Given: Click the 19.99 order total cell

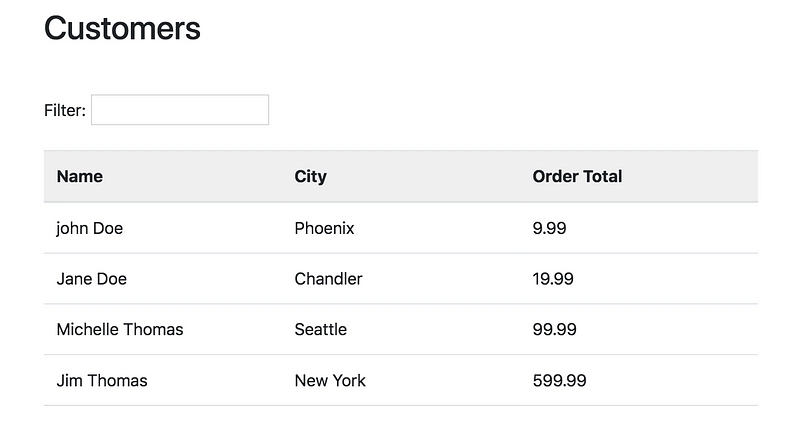Looking at the screenshot, I should click(553, 279).
